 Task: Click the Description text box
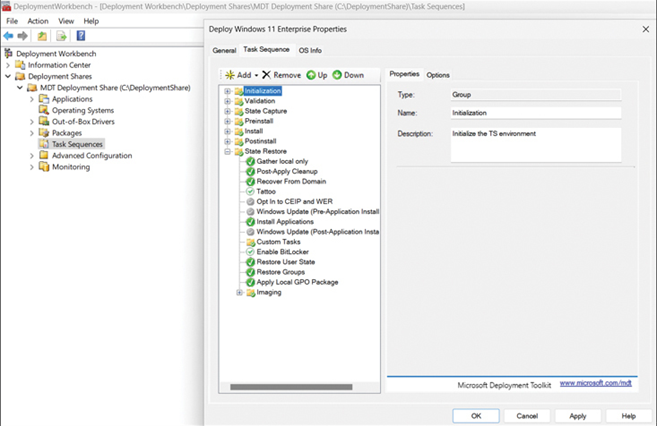point(536,145)
